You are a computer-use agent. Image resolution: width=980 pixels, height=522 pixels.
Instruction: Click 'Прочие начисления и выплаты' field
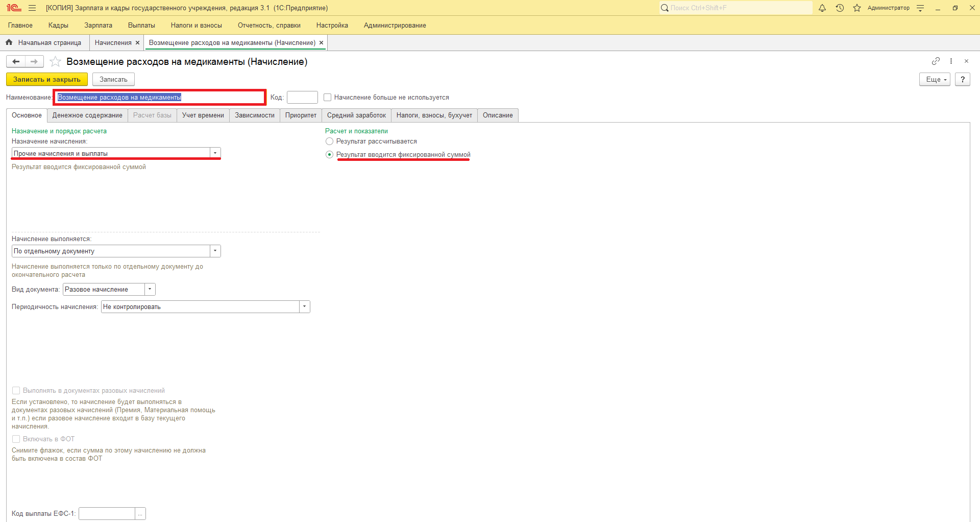[x=111, y=153]
